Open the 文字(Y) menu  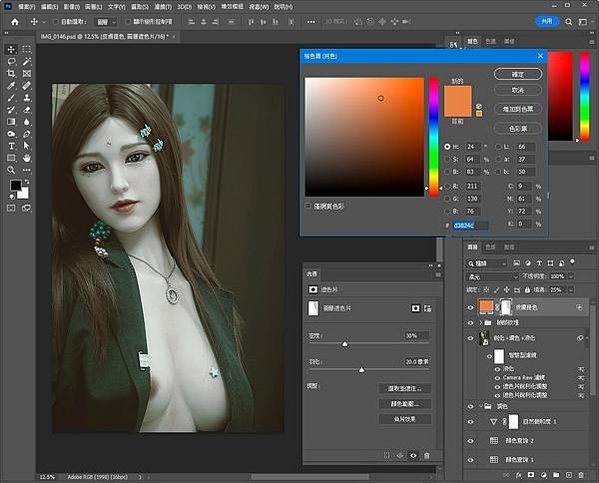pos(116,7)
